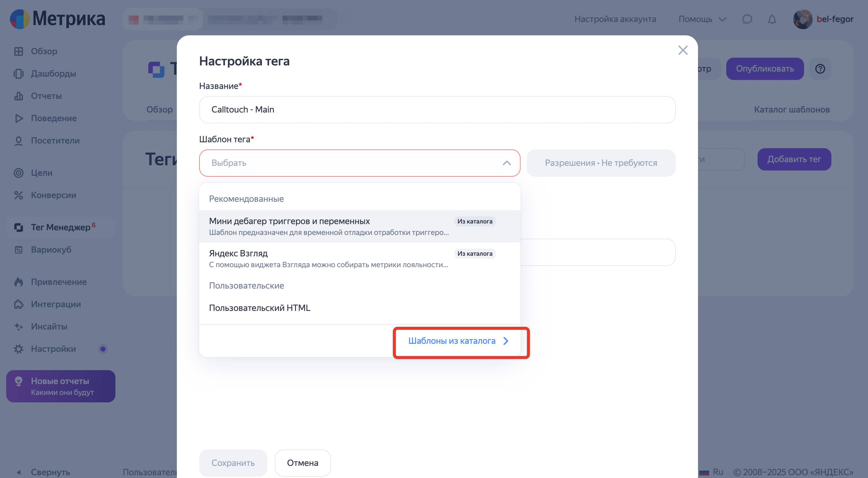868x478 pixels.
Task: Focus the Название input field
Action: (x=437, y=110)
